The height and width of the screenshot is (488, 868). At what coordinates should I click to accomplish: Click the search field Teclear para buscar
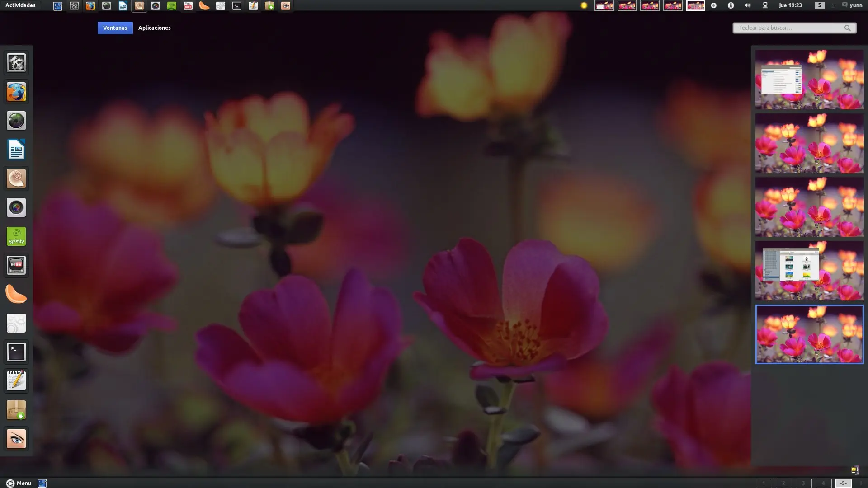click(794, 28)
